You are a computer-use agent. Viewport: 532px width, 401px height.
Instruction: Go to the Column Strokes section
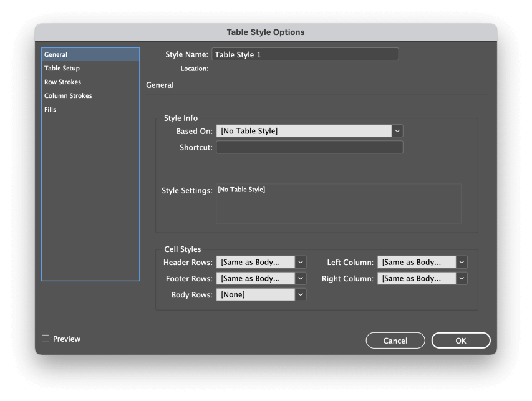(68, 96)
